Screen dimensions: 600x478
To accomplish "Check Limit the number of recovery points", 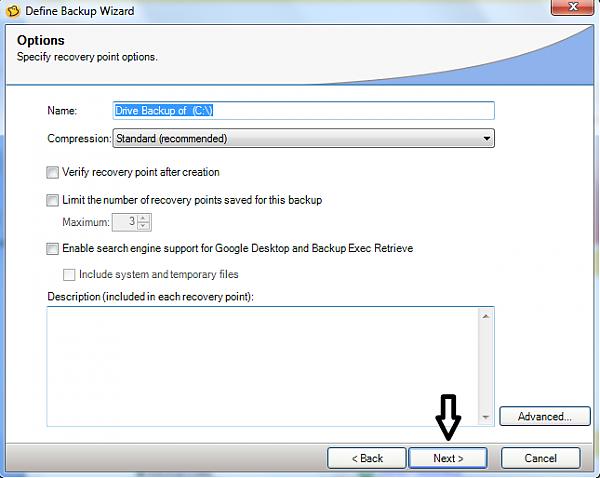I will pyautogui.click(x=52, y=200).
